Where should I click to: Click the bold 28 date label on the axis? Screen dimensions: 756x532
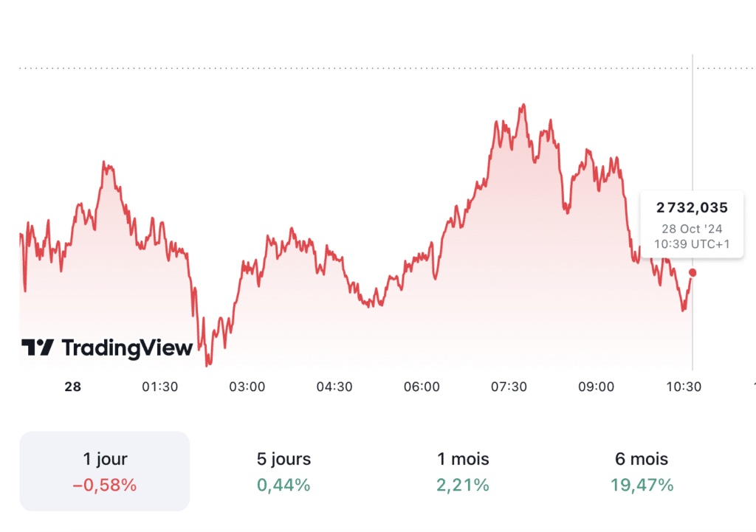click(x=73, y=387)
